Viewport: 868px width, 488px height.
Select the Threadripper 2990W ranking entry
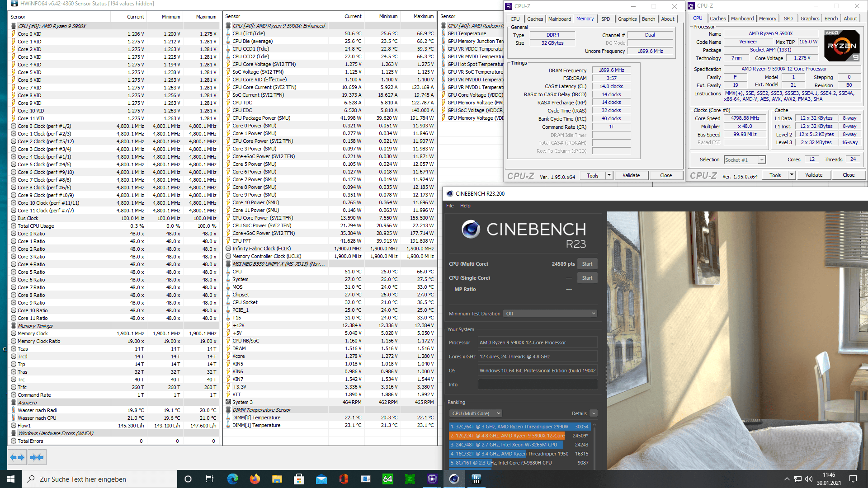tap(519, 427)
